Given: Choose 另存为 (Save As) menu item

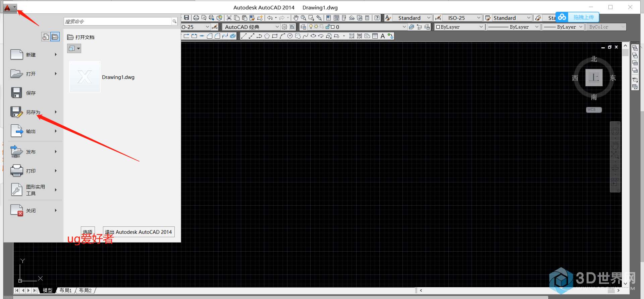Looking at the screenshot, I should (x=34, y=112).
